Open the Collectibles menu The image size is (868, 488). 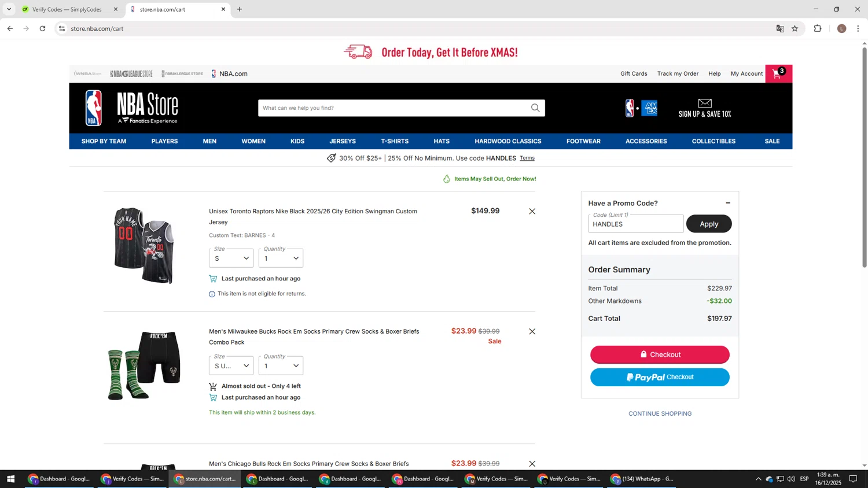(713, 141)
